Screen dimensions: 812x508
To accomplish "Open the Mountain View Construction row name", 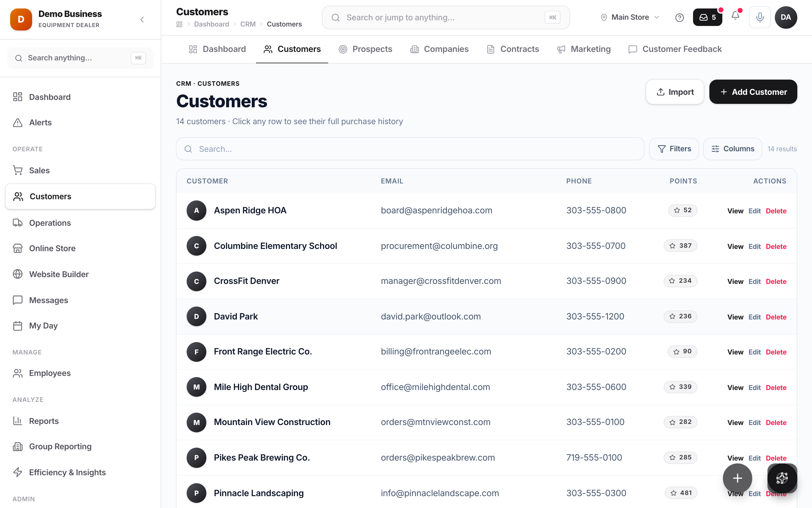I will pos(272,422).
